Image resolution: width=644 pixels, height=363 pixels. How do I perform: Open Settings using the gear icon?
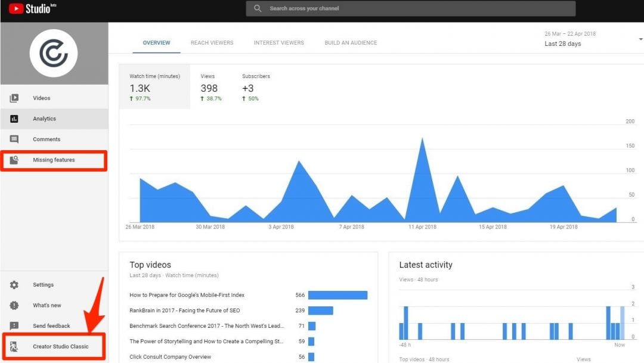(14, 285)
